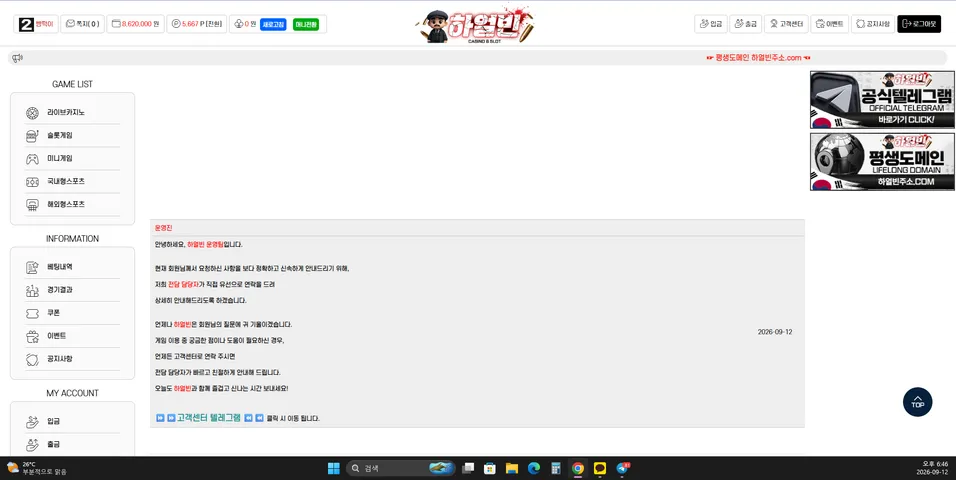Click the megaphone announcement icon

[17, 58]
